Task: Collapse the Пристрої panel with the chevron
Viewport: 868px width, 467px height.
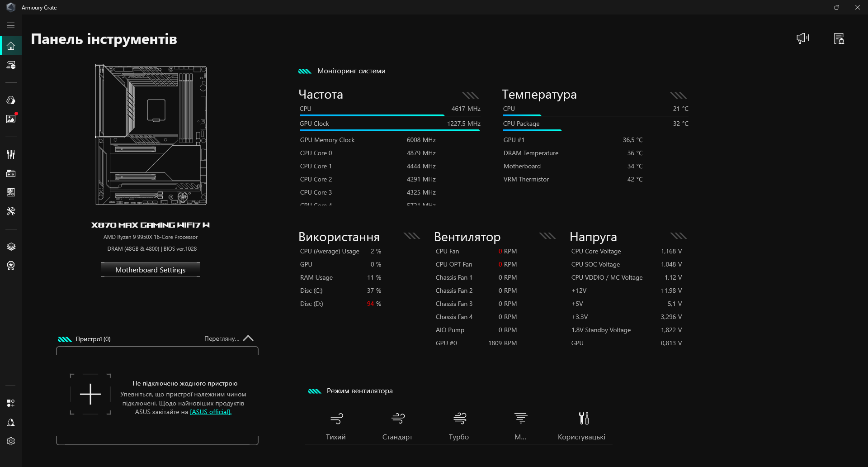Action: point(248,338)
